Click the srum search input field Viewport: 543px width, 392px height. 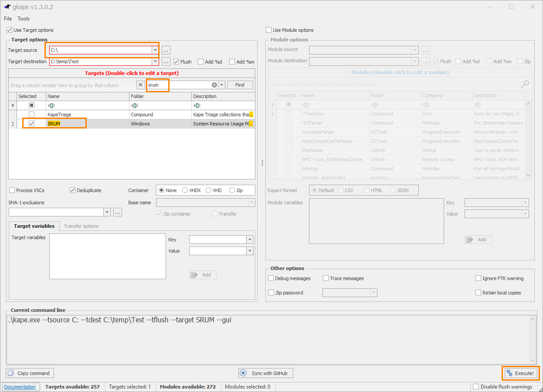coord(179,85)
